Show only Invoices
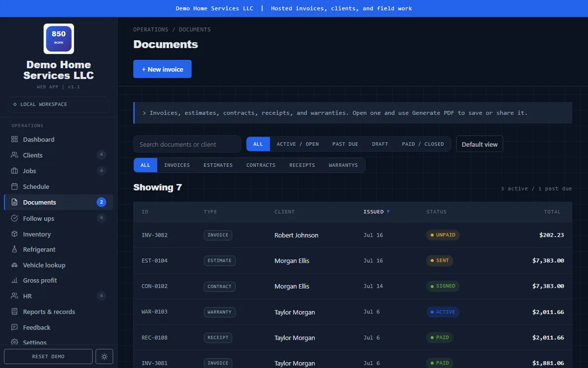The height and width of the screenshot is (368, 588). (177, 165)
